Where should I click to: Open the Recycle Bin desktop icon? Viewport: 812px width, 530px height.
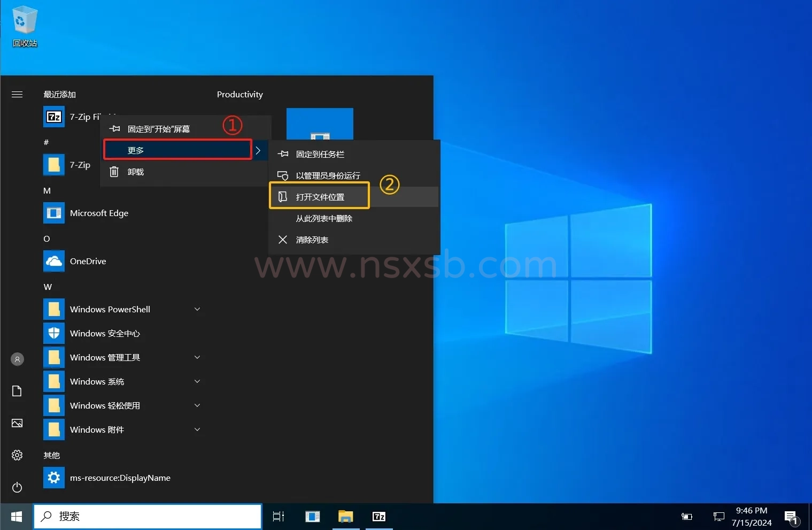25,27
